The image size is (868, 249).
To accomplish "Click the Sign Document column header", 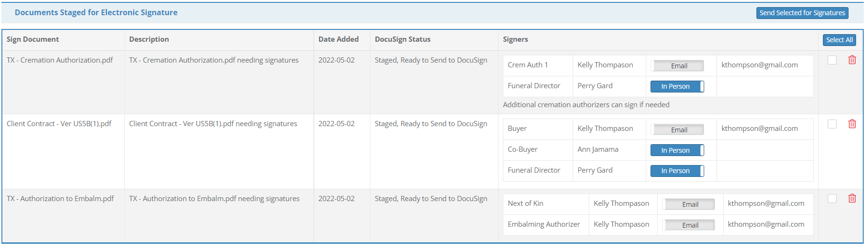I will coord(33,39).
